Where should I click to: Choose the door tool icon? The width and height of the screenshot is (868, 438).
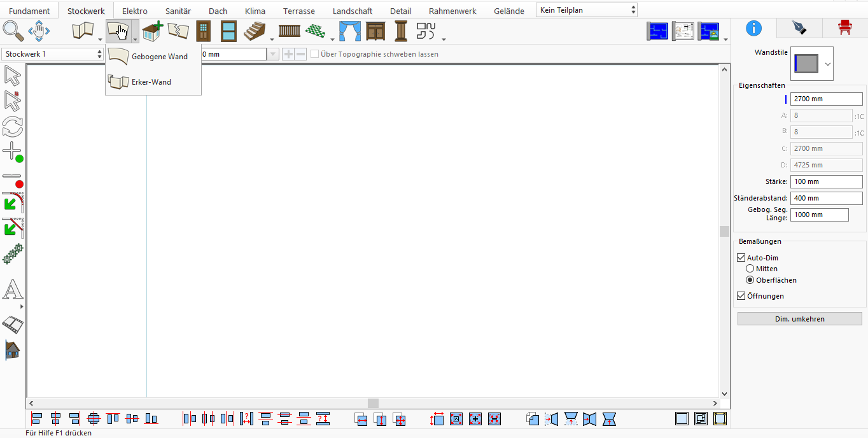[203, 31]
